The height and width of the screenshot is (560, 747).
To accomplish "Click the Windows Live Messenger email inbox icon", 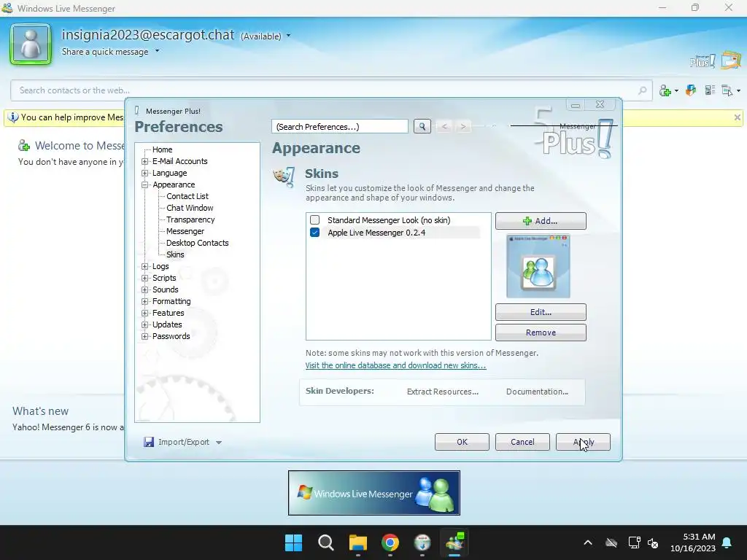I will tap(731, 60).
